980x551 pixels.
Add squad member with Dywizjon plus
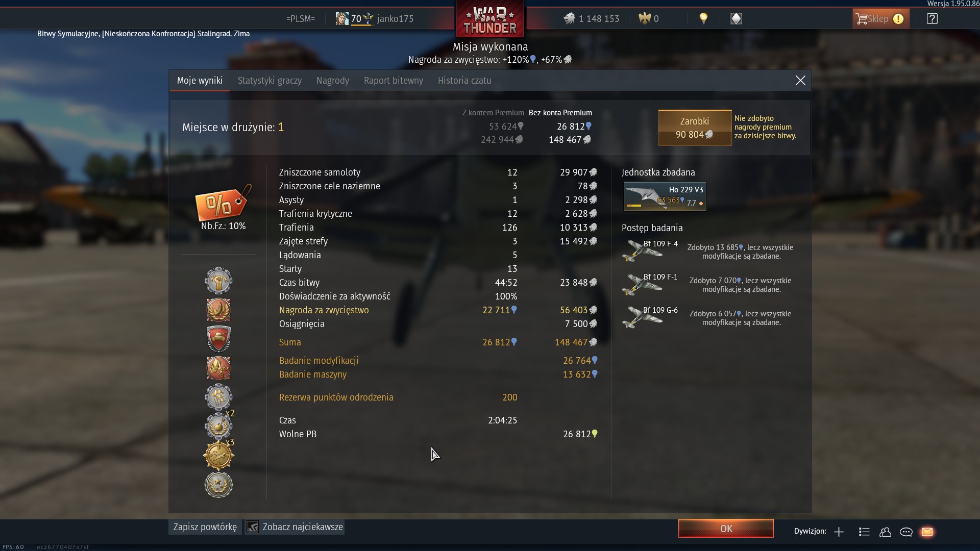click(x=839, y=532)
